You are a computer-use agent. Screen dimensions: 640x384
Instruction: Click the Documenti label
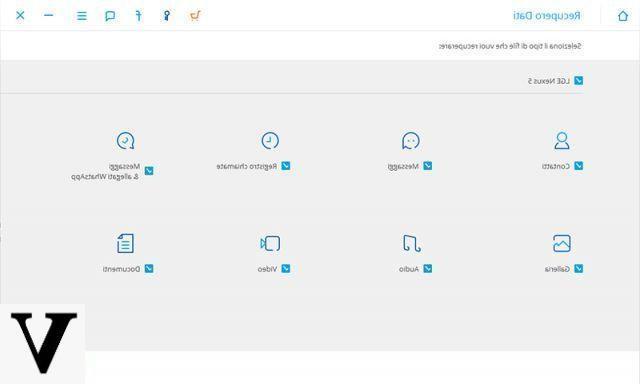coord(121,269)
